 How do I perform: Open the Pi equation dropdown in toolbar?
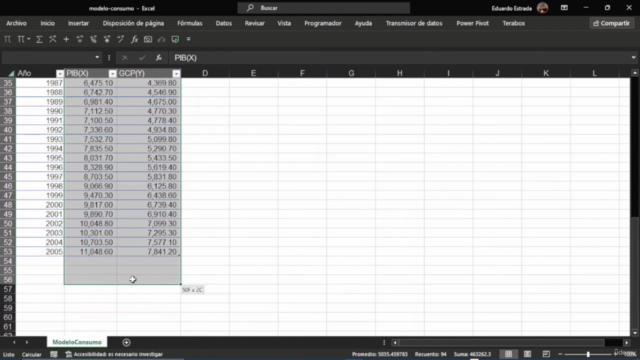coord(29,39)
